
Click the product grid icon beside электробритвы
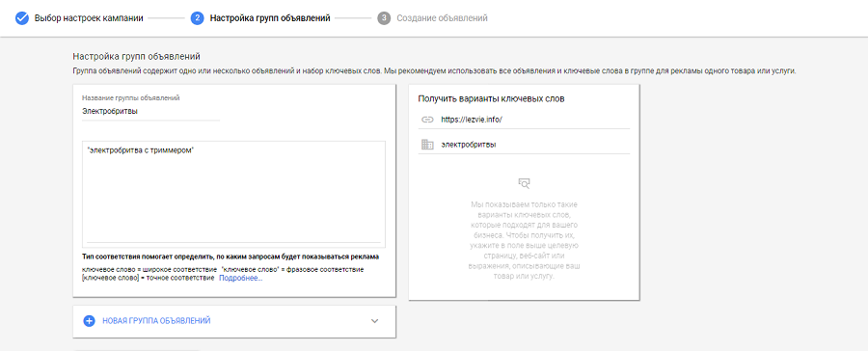coord(427,145)
